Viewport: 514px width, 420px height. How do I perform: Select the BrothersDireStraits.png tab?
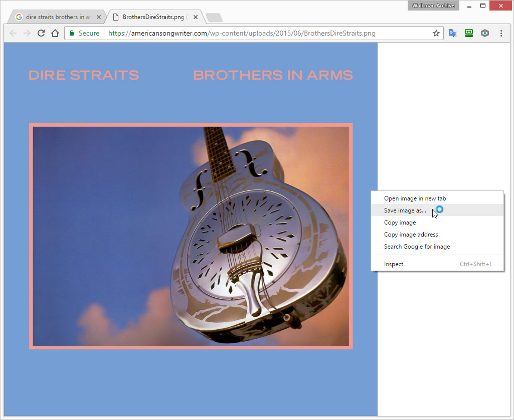(155, 17)
